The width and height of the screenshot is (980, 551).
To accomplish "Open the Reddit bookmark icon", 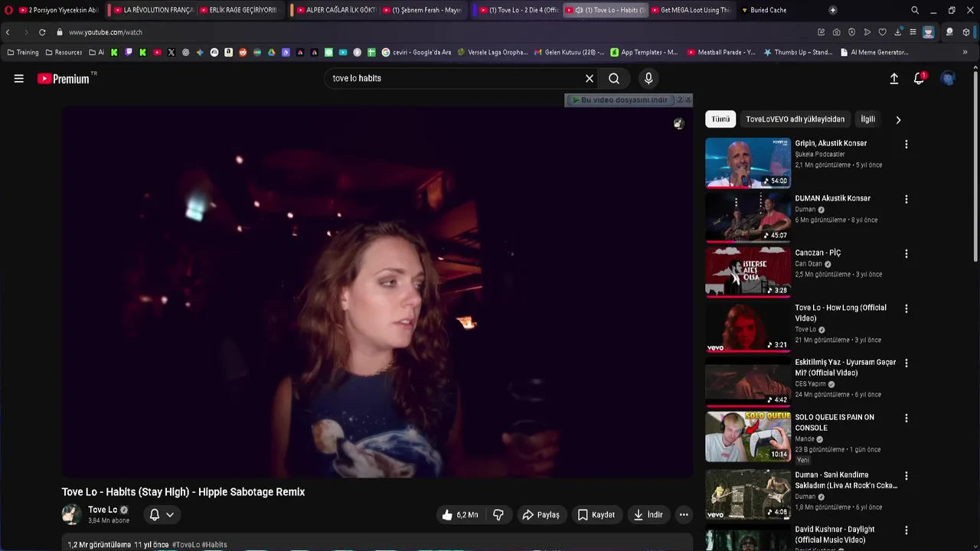I will pyautogui.click(x=243, y=52).
